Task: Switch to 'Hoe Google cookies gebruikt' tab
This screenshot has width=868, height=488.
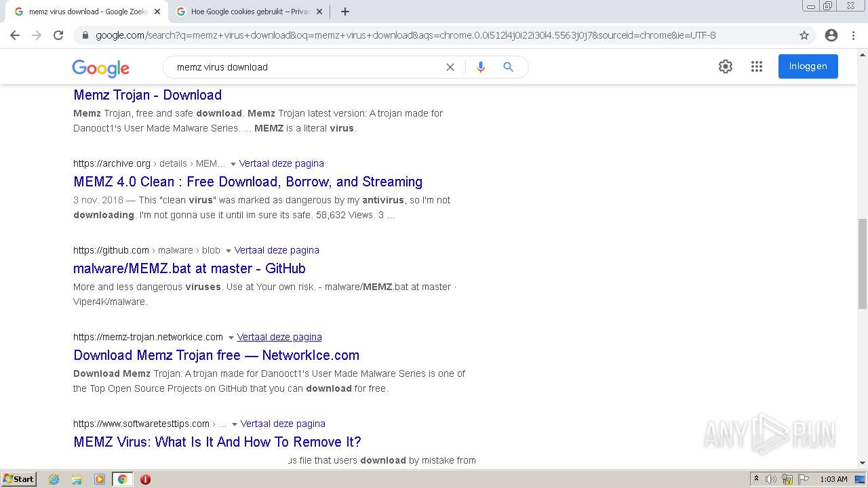Action: coord(250,12)
